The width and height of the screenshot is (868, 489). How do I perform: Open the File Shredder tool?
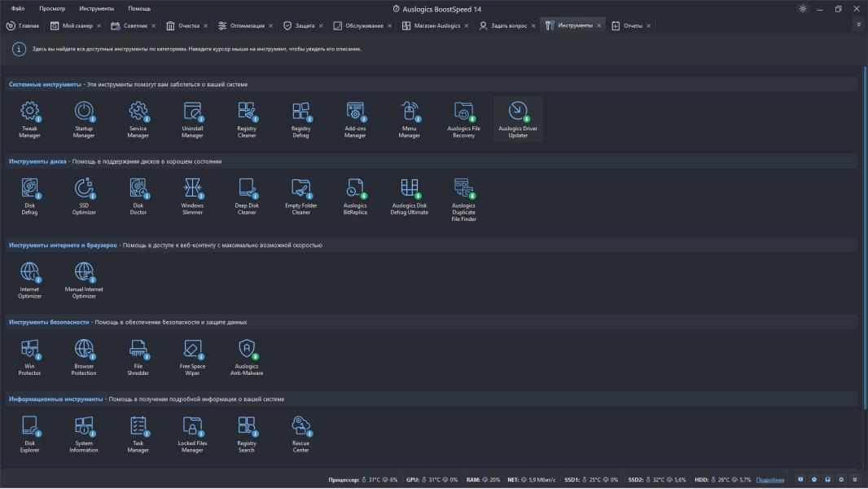138,357
